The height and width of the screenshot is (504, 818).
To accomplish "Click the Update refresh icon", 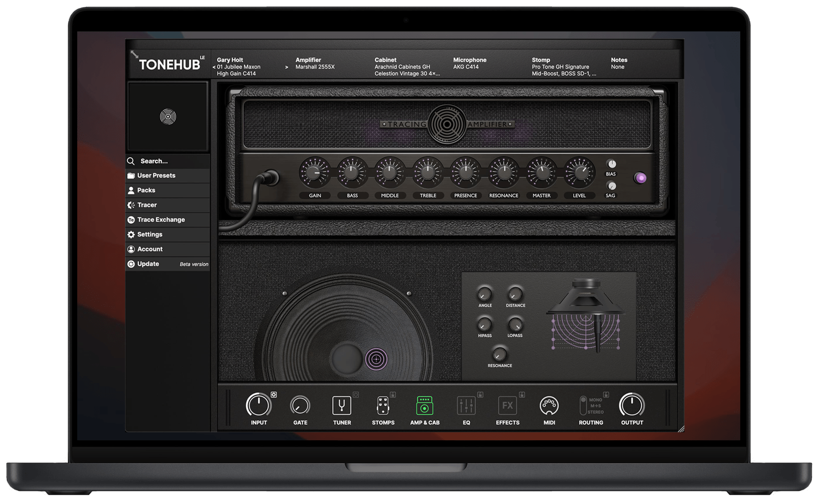I will (131, 264).
